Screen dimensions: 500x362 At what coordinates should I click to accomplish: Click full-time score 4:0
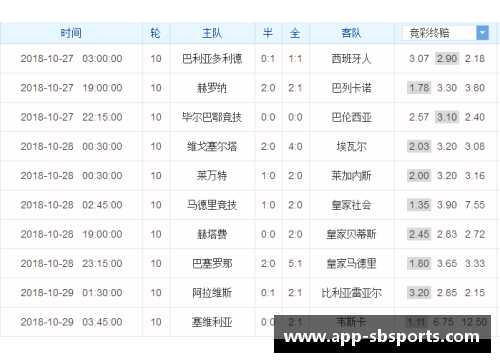tap(295, 146)
